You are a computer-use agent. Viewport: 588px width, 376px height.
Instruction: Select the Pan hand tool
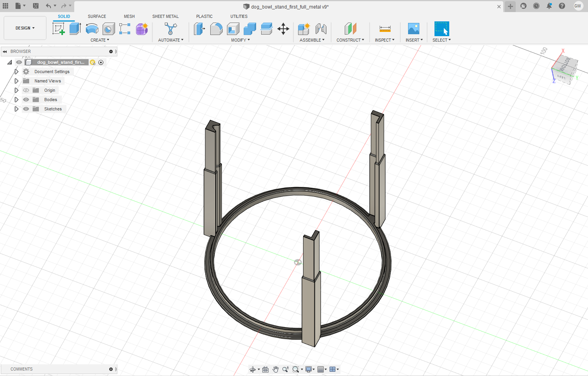[x=276, y=369]
